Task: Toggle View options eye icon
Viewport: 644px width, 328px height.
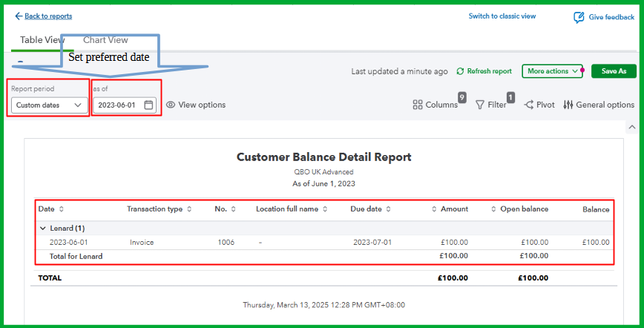Action: pos(171,105)
